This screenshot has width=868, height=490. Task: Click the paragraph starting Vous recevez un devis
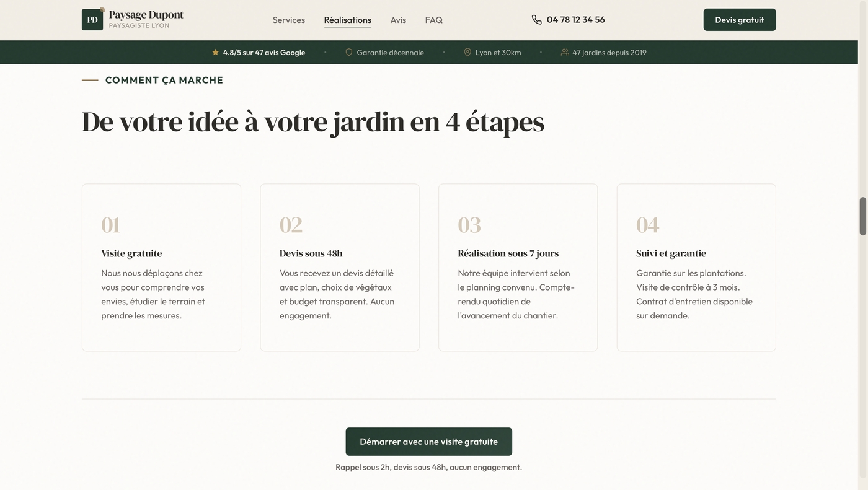[337, 294]
